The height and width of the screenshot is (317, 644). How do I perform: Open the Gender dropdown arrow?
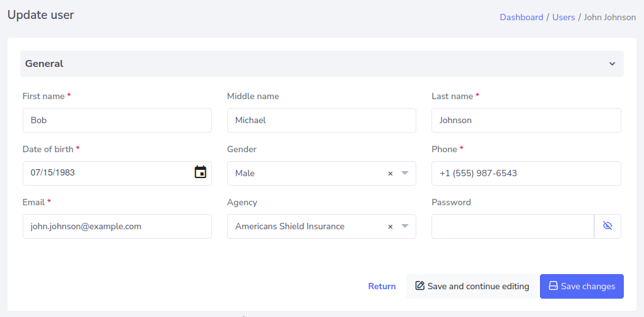pos(405,173)
